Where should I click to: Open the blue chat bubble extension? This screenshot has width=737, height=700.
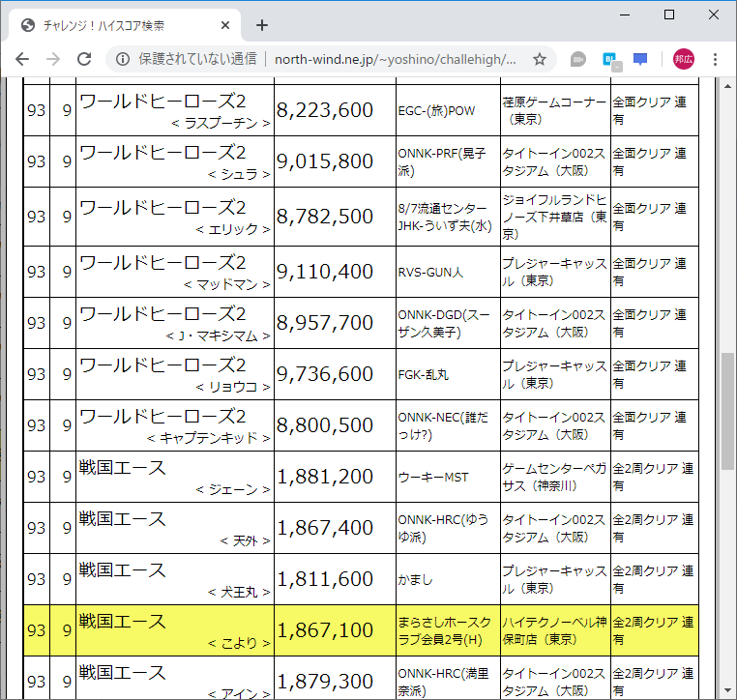[640, 59]
